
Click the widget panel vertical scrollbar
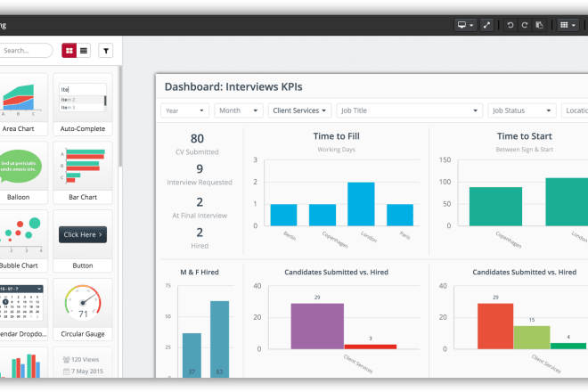(x=120, y=117)
